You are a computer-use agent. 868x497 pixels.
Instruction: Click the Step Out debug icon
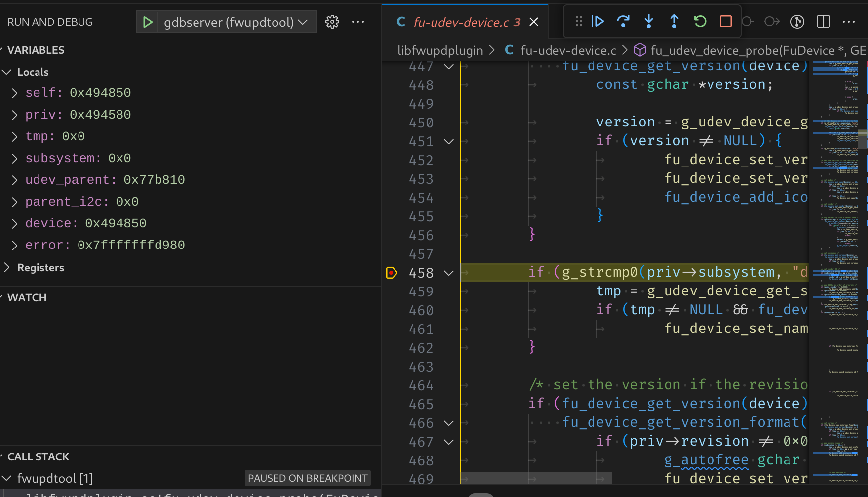tap(674, 21)
